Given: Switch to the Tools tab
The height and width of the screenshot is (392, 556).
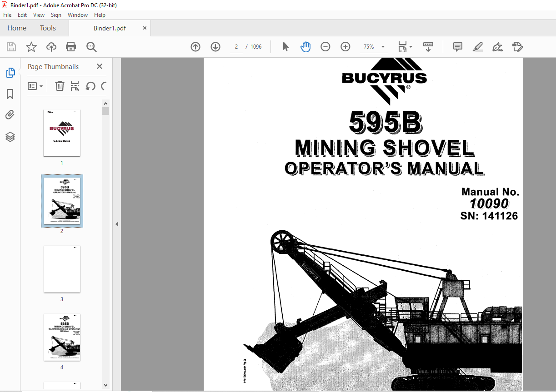Looking at the screenshot, I should (x=48, y=28).
